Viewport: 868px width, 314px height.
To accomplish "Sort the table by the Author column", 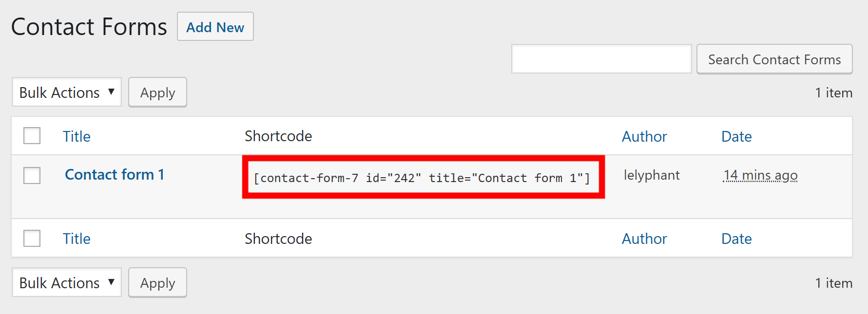I will (644, 136).
